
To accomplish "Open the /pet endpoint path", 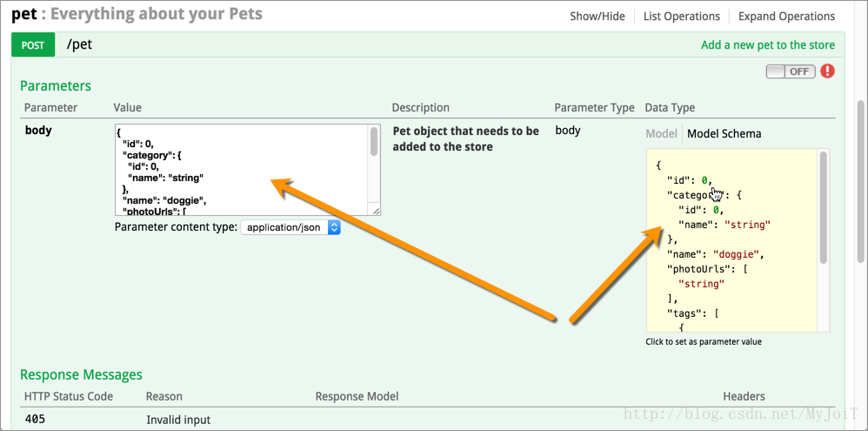I will point(79,44).
